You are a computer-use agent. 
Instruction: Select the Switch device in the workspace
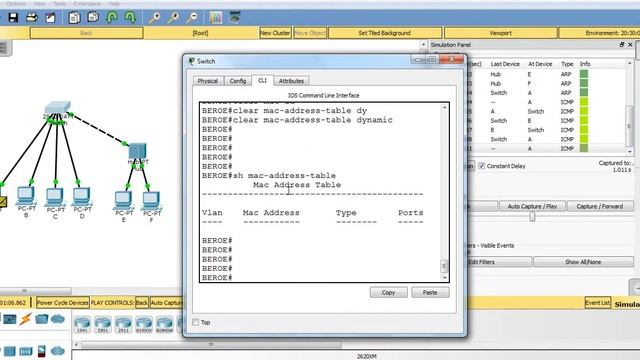tap(58, 108)
